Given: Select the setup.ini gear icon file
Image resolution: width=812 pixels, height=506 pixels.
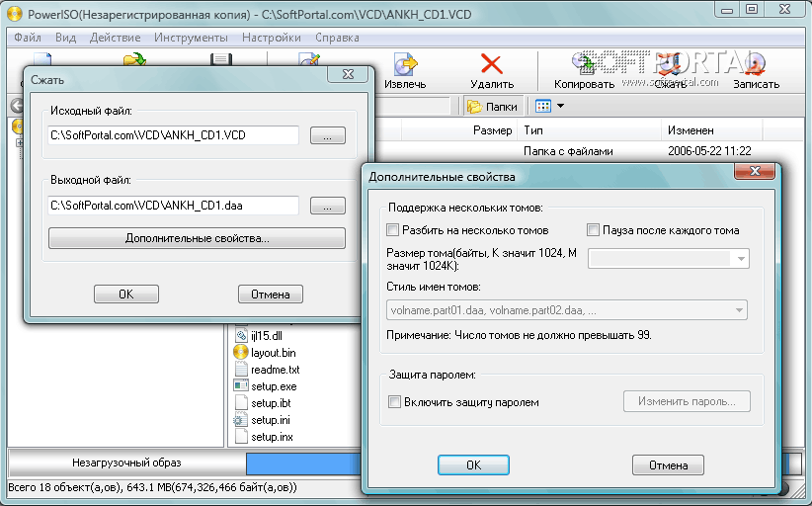Looking at the screenshot, I should pyautogui.click(x=240, y=420).
